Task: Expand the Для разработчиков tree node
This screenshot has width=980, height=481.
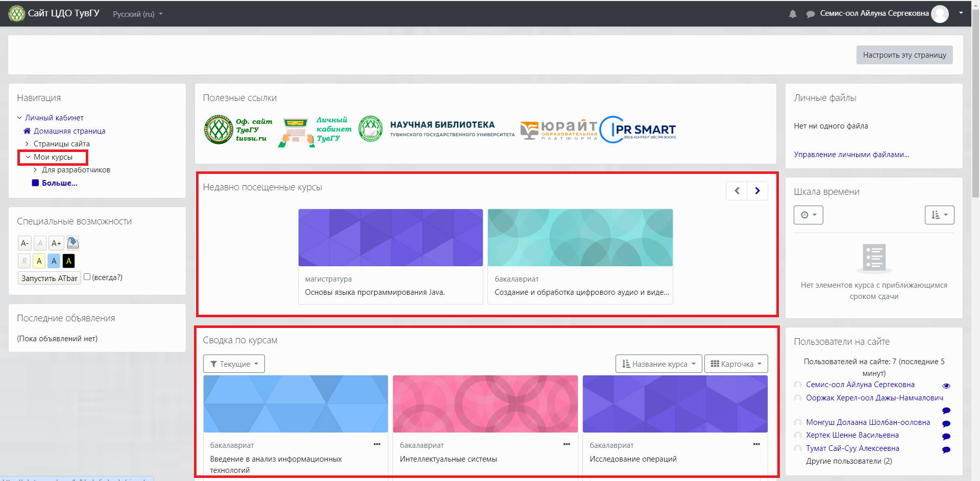Action: [35, 170]
